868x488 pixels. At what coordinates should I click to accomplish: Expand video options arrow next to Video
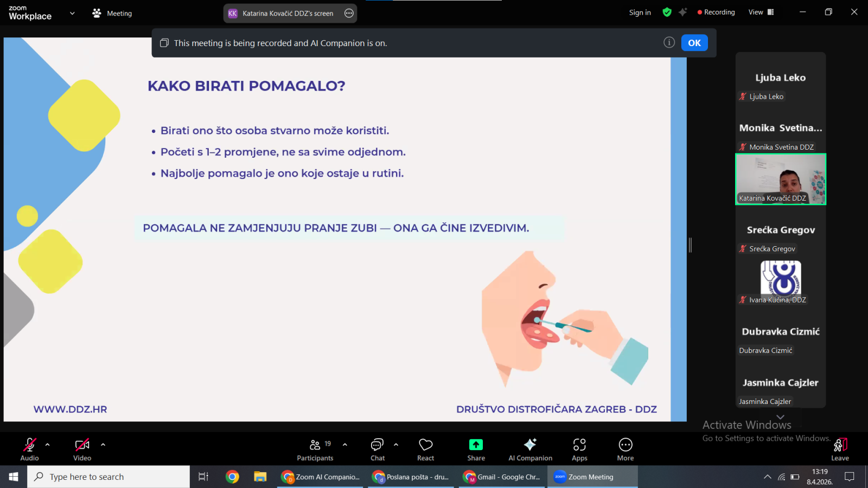point(103,445)
